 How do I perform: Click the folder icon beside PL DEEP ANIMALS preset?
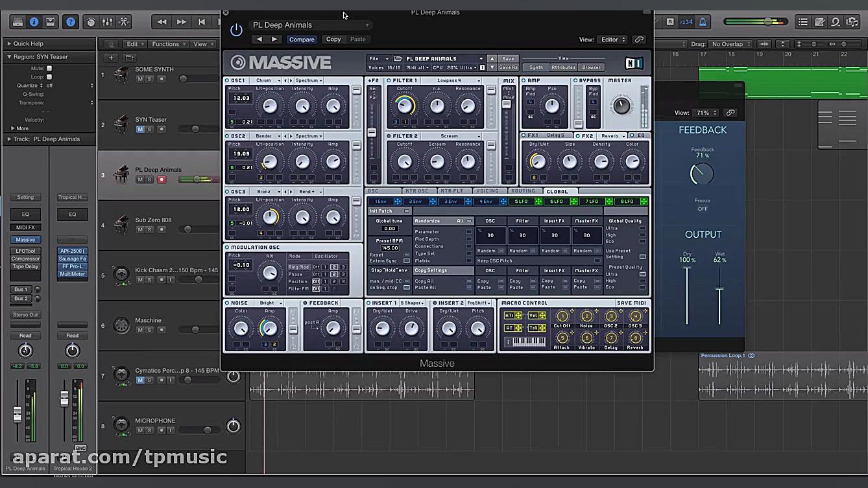(x=398, y=58)
